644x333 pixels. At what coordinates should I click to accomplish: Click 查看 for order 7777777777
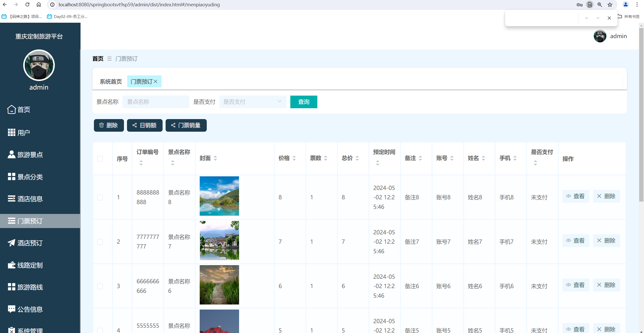(x=576, y=241)
